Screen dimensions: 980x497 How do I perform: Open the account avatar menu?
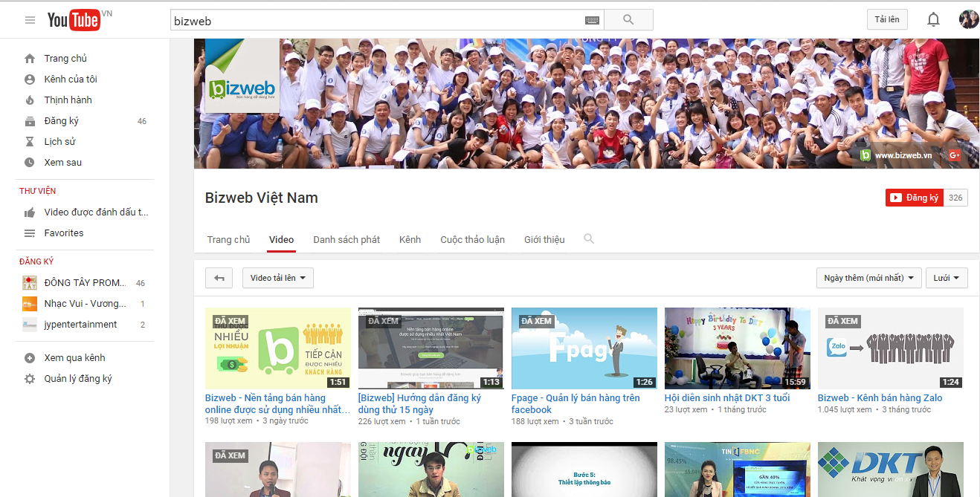tap(968, 19)
